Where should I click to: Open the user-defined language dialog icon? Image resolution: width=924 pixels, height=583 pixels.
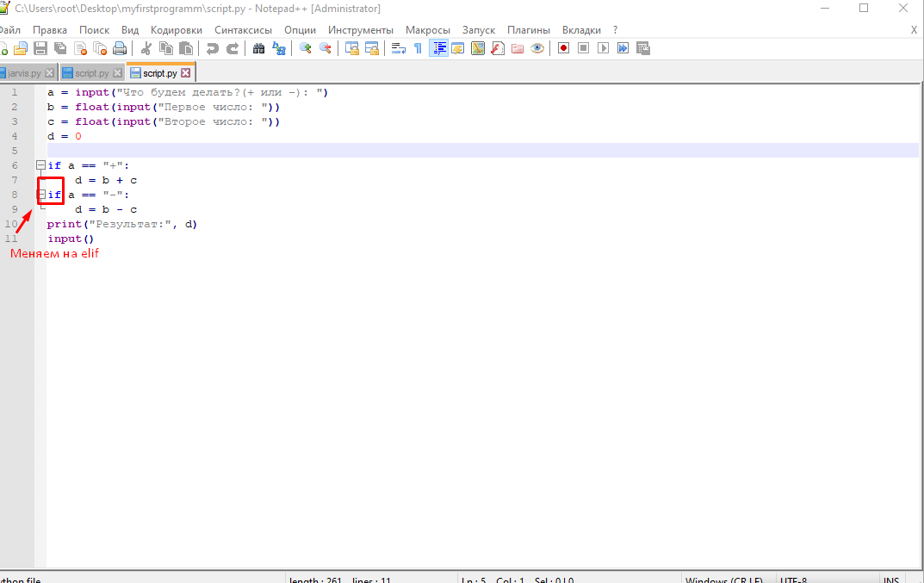tap(458, 48)
